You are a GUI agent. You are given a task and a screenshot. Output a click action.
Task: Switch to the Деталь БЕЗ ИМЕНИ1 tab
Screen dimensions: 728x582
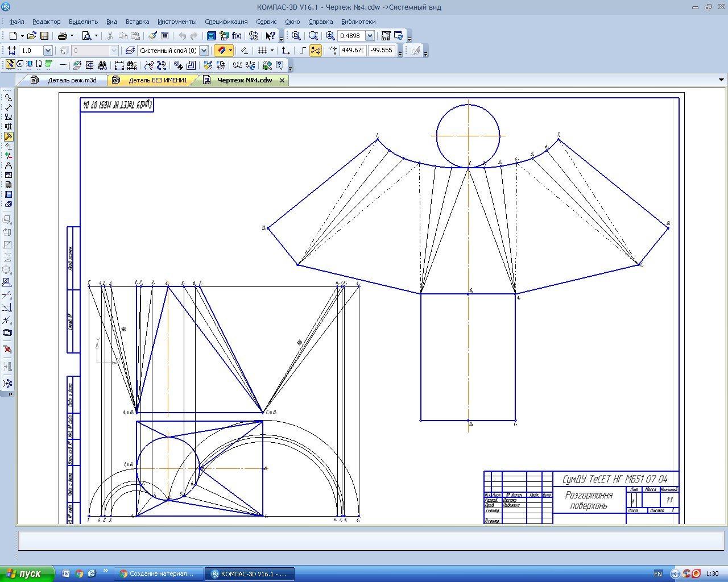158,80
